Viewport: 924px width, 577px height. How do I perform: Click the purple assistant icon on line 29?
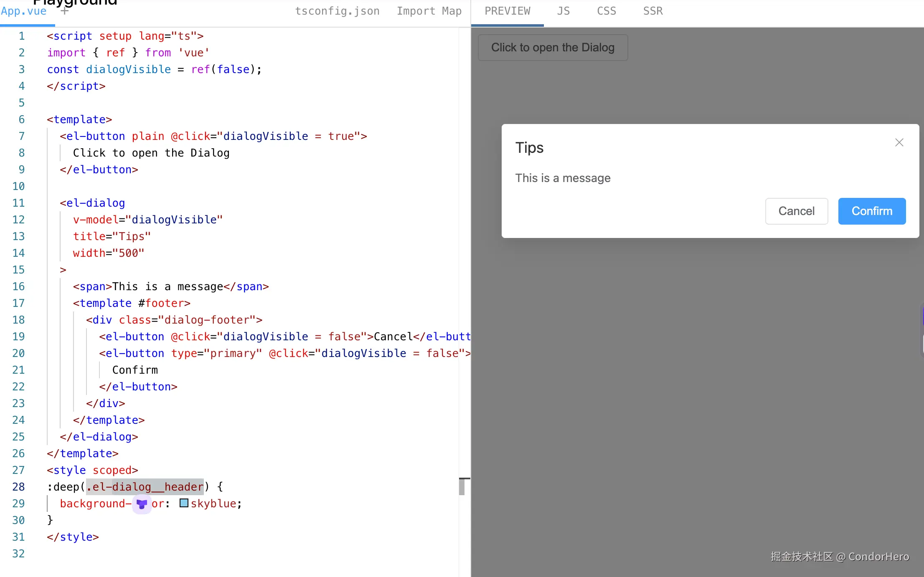[142, 504]
